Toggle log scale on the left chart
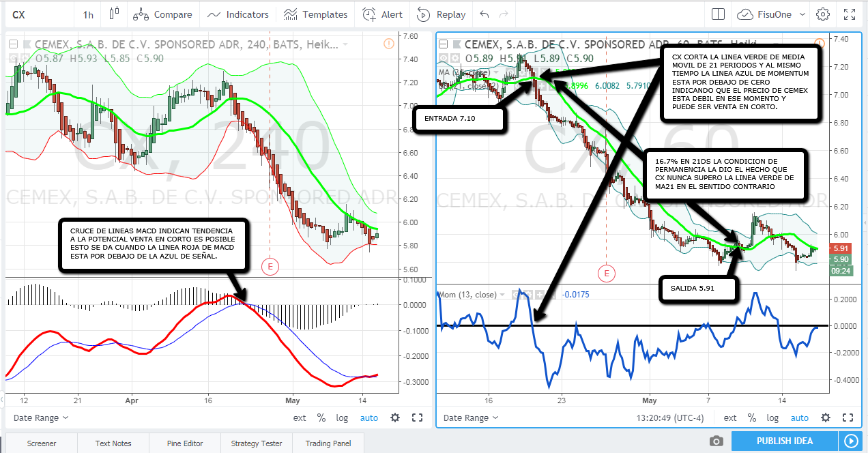The image size is (868, 453). point(342,418)
